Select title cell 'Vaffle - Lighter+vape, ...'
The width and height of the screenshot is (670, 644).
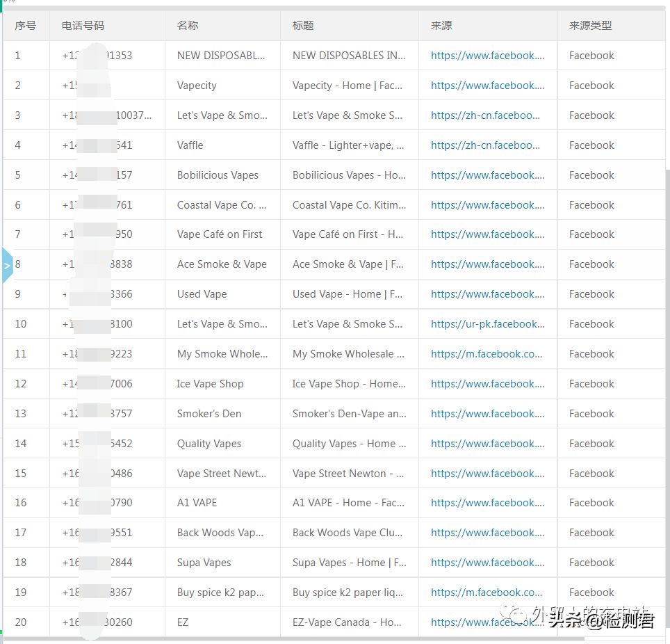[348, 145]
